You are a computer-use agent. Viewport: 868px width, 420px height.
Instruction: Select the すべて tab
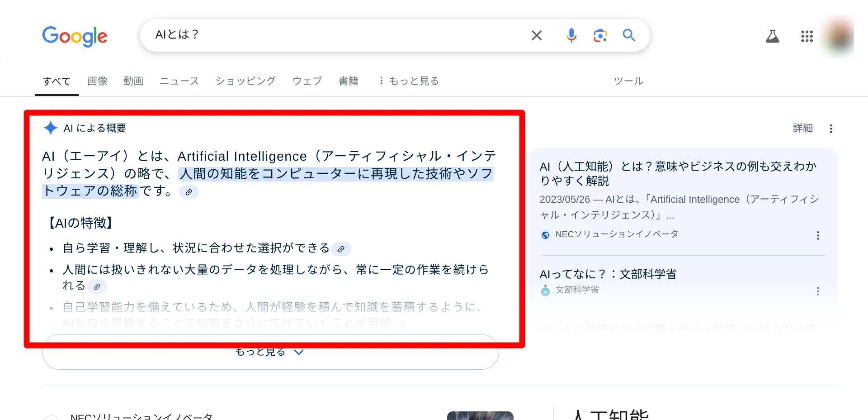pos(57,81)
